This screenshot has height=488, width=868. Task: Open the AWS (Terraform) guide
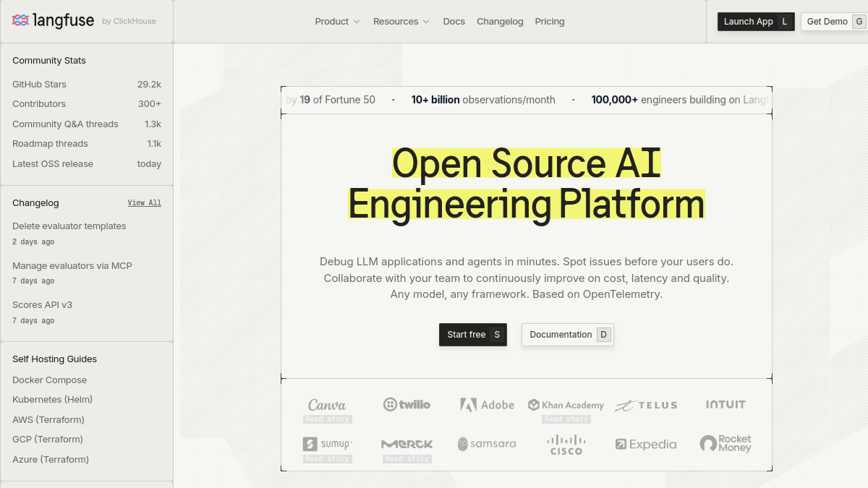(48, 420)
